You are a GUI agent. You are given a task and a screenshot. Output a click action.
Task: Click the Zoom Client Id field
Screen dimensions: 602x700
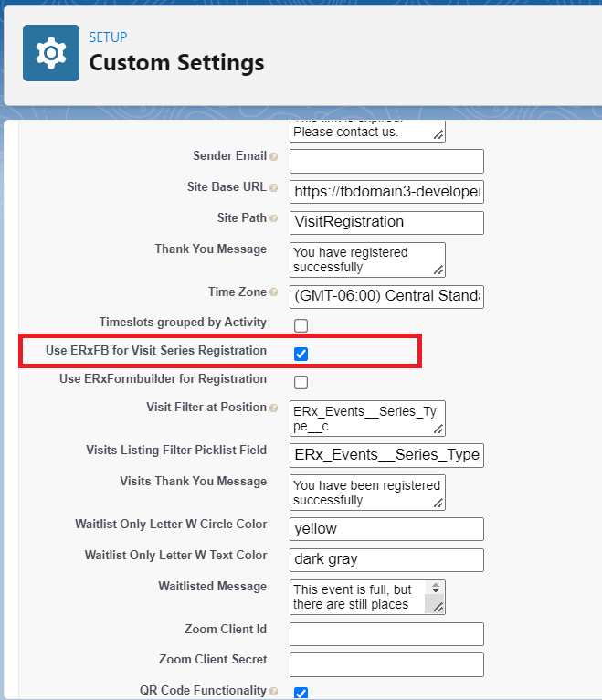tap(386, 633)
